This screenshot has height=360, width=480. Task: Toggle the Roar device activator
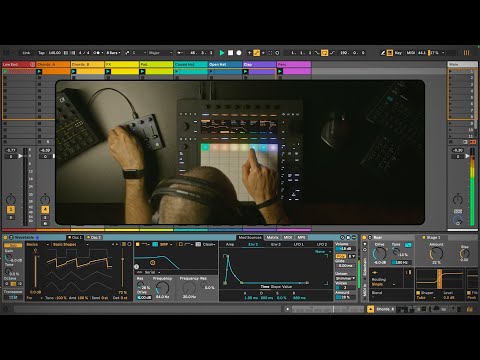(364, 237)
